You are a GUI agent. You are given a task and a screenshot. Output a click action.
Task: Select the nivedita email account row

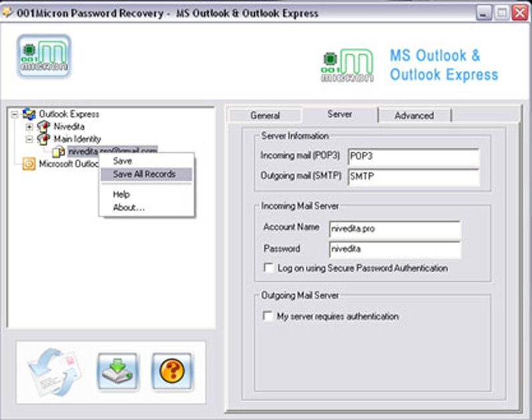click(112, 151)
